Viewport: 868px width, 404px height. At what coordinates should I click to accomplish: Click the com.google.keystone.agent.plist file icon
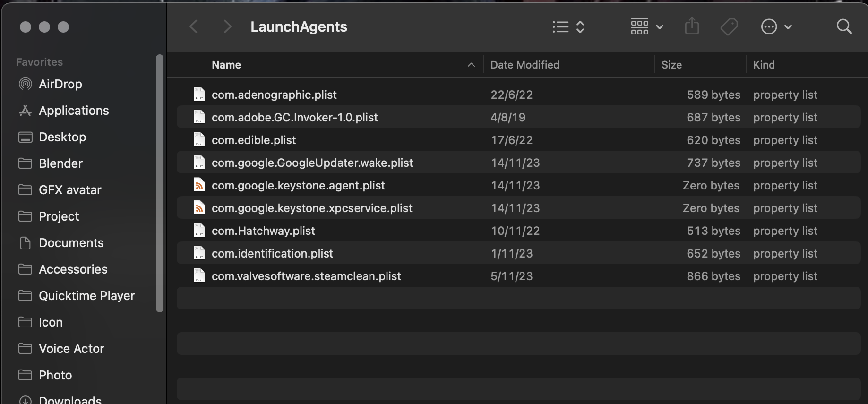coord(199,185)
